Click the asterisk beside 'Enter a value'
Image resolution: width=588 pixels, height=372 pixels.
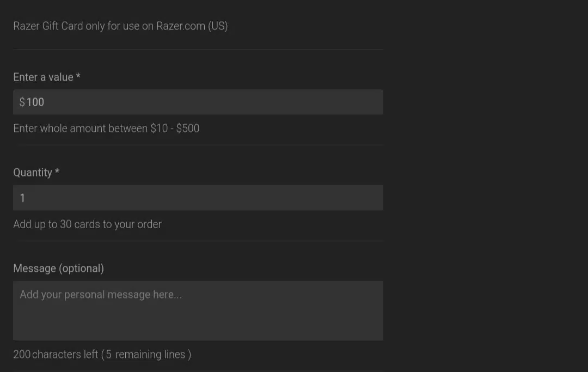tap(78, 76)
